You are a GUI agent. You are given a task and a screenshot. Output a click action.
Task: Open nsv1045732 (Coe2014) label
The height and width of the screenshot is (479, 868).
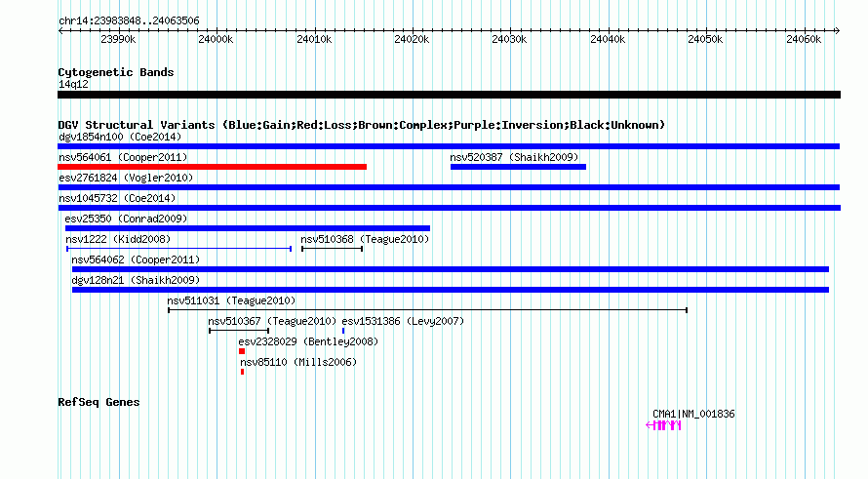point(117,198)
